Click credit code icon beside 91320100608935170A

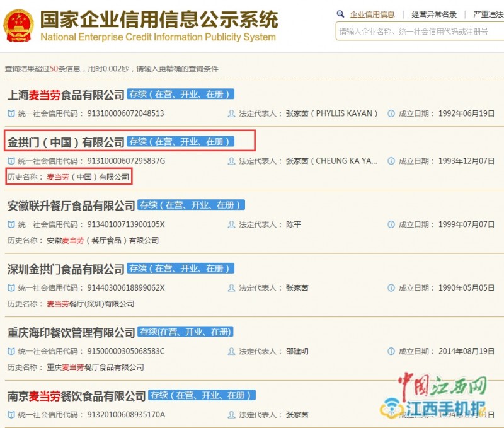[x=11, y=415]
